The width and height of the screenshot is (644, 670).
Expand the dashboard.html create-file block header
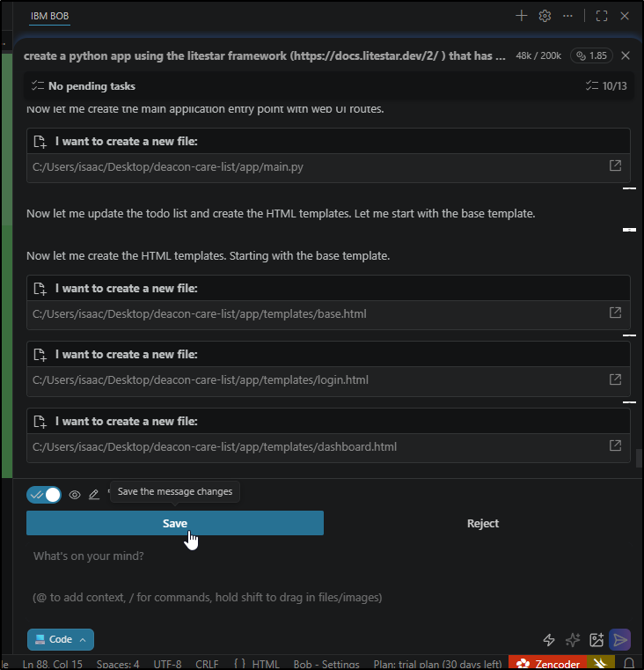(x=328, y=421)
